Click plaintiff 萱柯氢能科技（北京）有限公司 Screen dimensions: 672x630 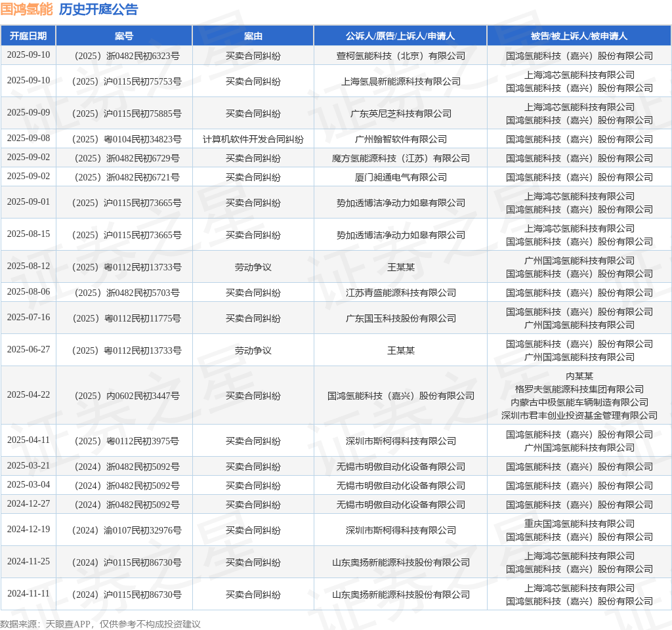[x=400, y=56]
